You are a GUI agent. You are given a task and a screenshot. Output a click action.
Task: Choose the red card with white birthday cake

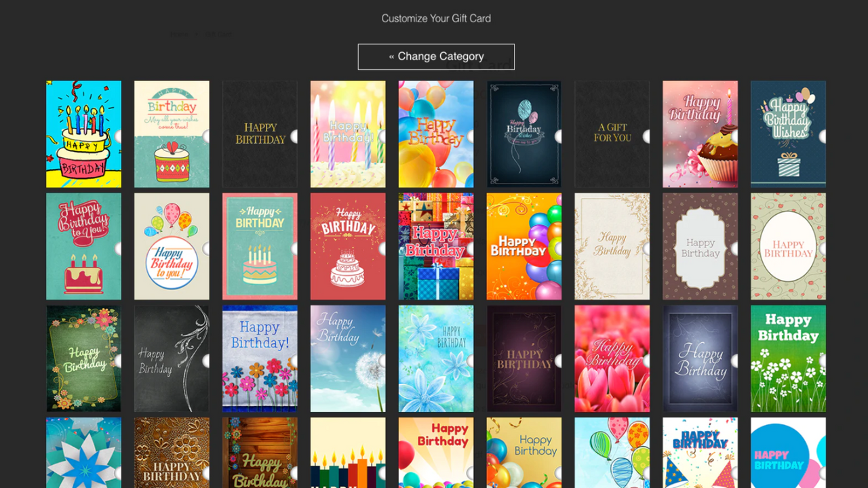(x=348, y=246)
